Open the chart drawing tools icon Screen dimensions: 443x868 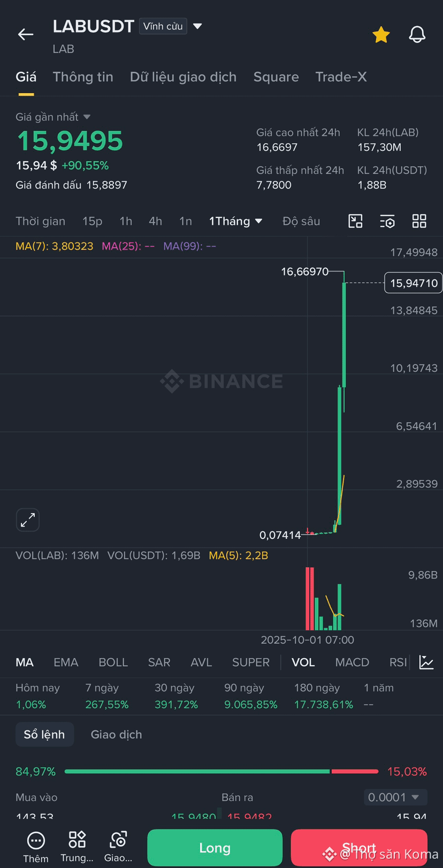[x=355, y=221]
